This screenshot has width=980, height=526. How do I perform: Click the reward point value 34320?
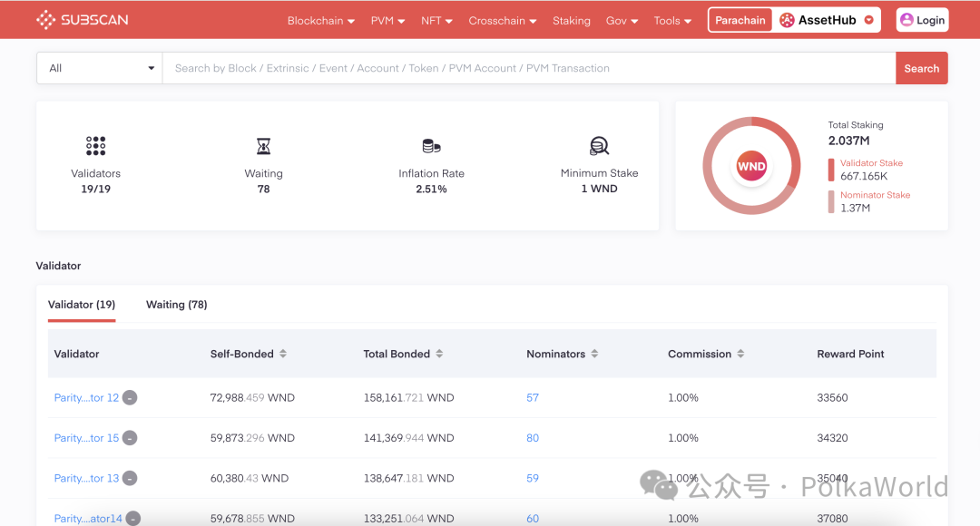[x=832, y=438]
